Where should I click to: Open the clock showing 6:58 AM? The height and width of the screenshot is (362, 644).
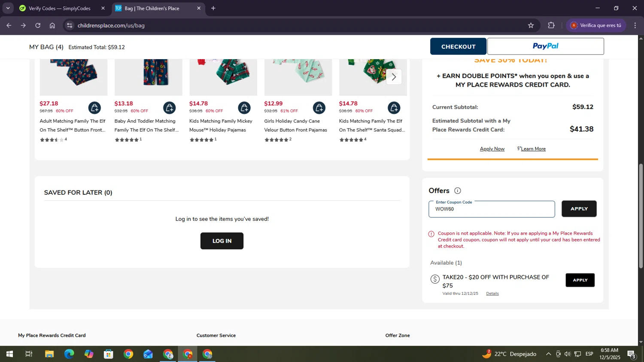(610, 354)
